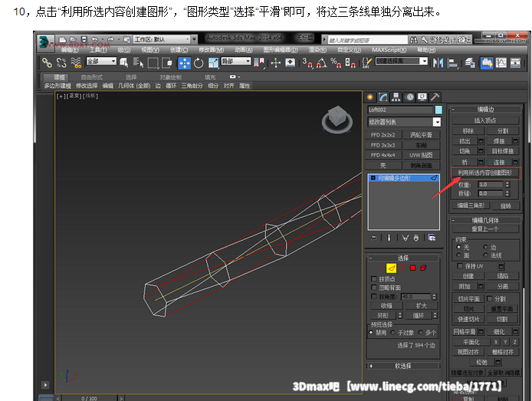This screenshot has height=401, width=532.
Task: Open the 创建选择集 named selection dropdown
Action: [x=402, y=61]
